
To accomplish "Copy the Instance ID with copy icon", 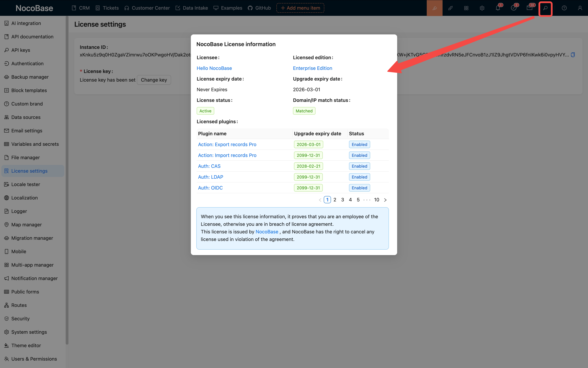I will coord(573,55).
